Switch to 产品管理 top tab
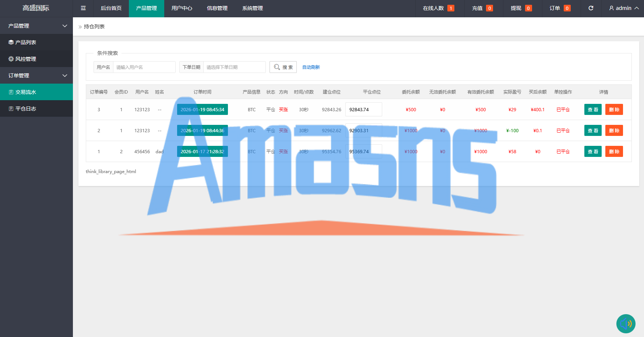The image size is (644, 337). tap(147, 8)
